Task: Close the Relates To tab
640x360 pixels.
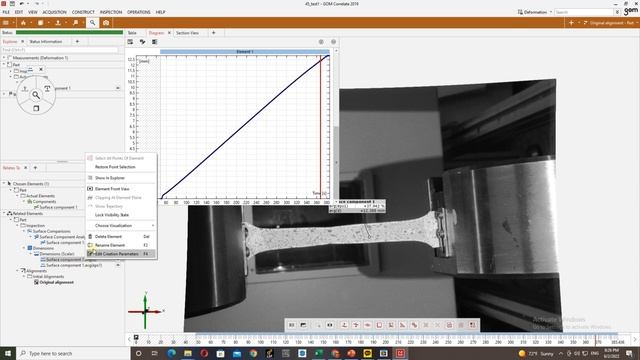Action: (26, 168)
